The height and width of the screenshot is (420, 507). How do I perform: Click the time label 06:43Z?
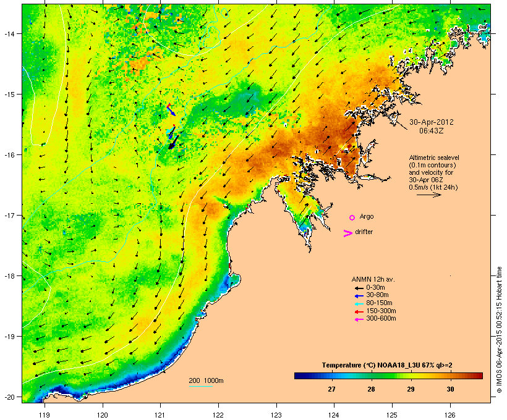click(x=432, y=131)
